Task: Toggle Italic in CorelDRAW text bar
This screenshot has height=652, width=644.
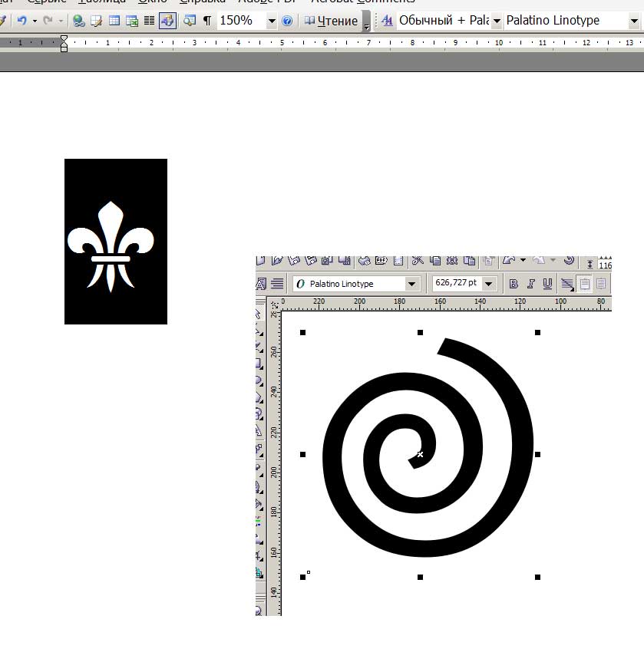Action: pos(531,284)
